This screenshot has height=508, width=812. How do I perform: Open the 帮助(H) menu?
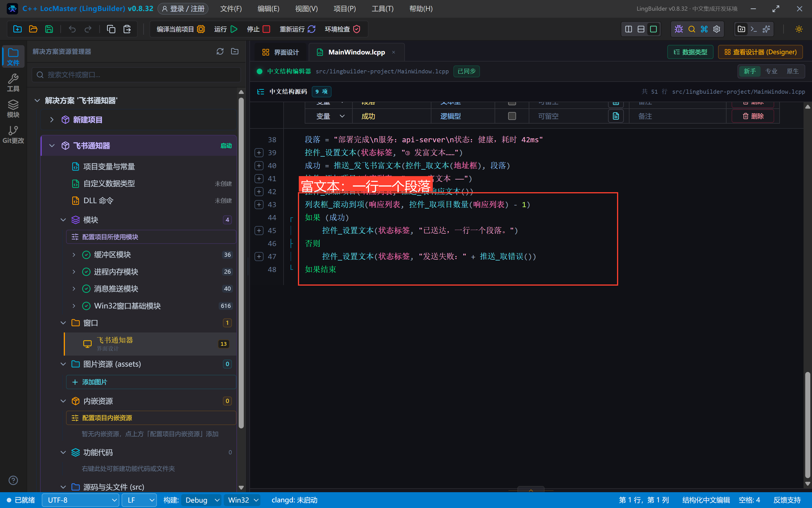421,9
